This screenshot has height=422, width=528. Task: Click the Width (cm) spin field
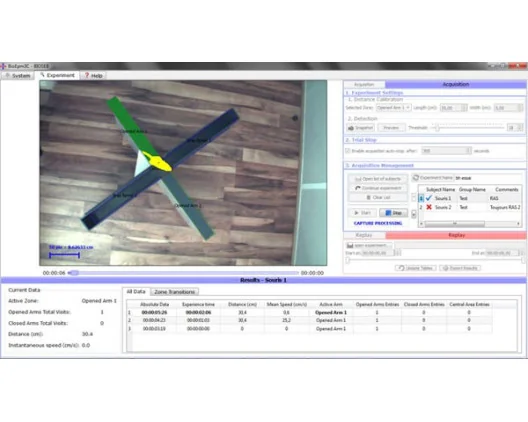[x=508, y=108]
